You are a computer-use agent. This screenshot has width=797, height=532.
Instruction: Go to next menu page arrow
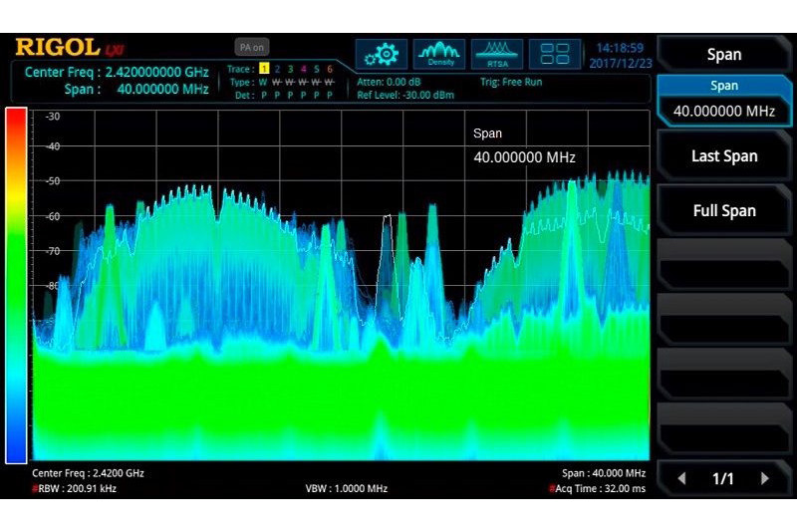tap(765, 479)
